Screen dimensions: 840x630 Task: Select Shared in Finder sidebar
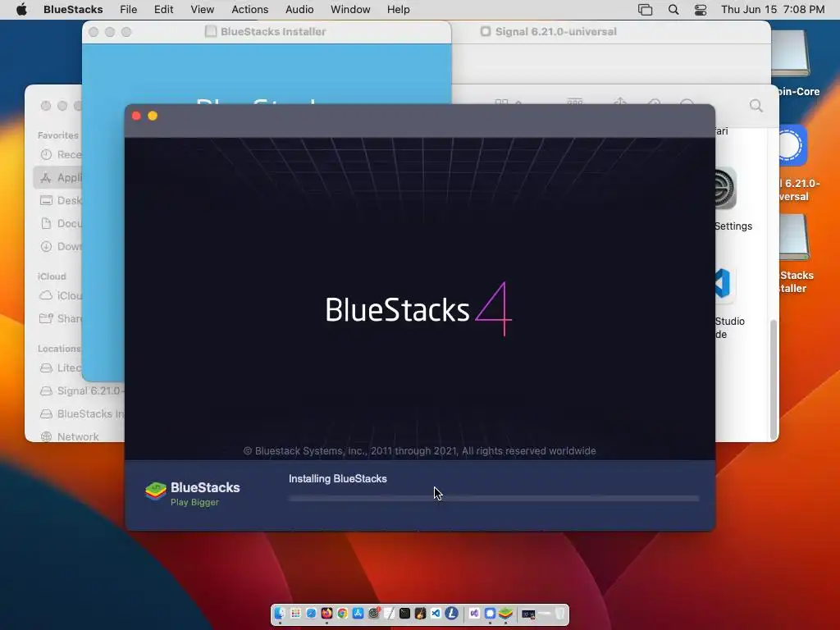pyautogui.click(x=62, y=319)
